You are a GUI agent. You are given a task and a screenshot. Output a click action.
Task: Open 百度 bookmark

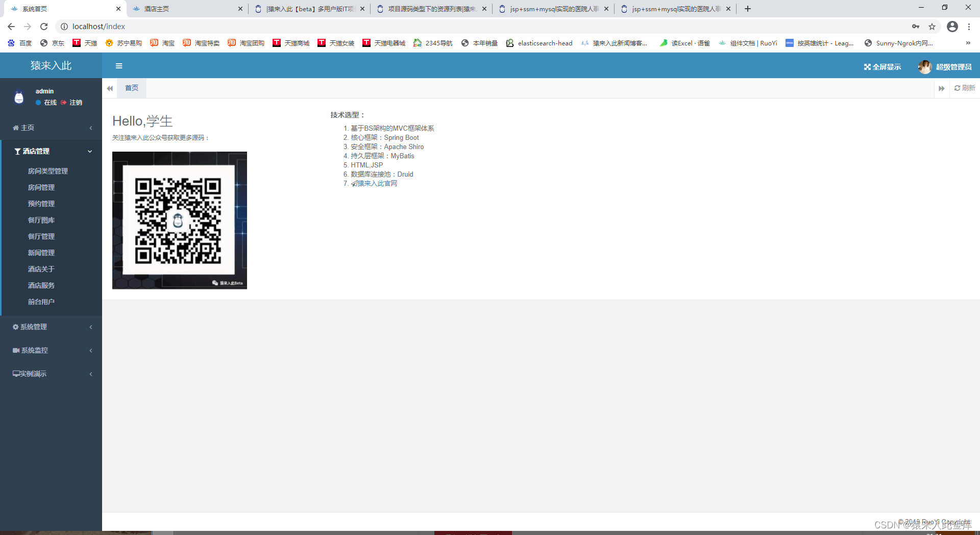coord(20,43)
